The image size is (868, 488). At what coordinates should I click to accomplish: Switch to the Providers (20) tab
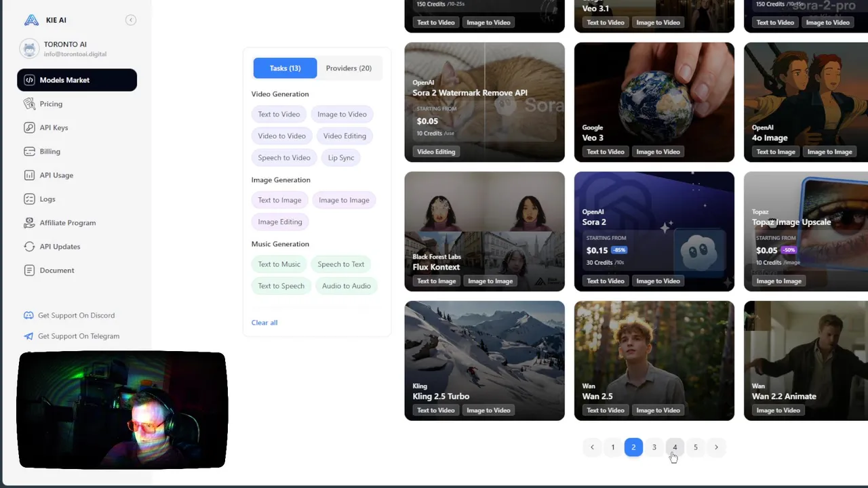pyautogui.click(x=349, y=68)
